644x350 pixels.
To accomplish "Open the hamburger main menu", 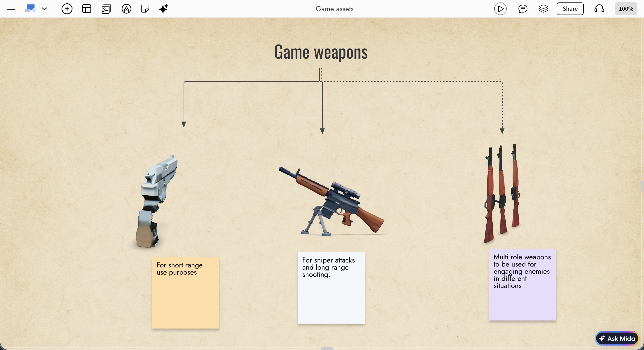I will [11, 9].
